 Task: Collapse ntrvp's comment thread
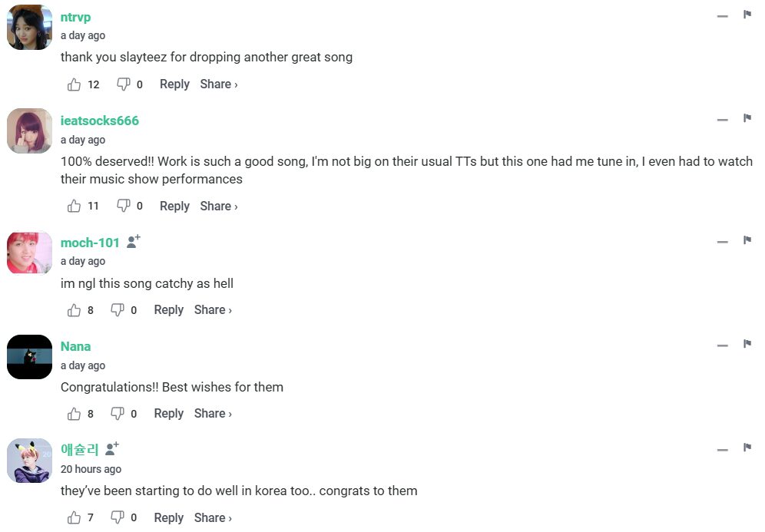point(722,16)
